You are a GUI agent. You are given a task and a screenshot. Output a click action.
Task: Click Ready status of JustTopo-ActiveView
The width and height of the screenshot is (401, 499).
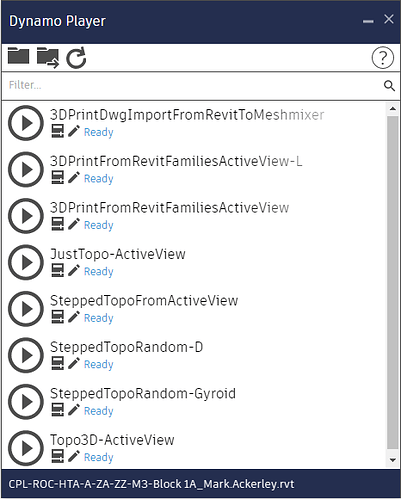(99, 272)
